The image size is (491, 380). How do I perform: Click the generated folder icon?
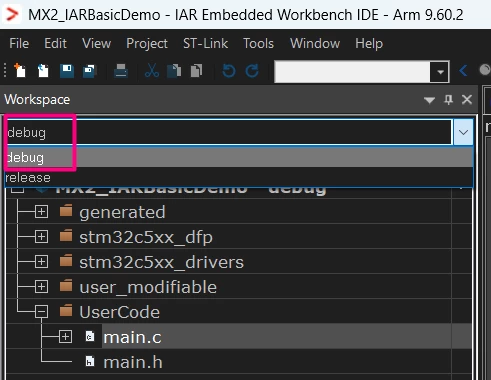pos(66,211)
